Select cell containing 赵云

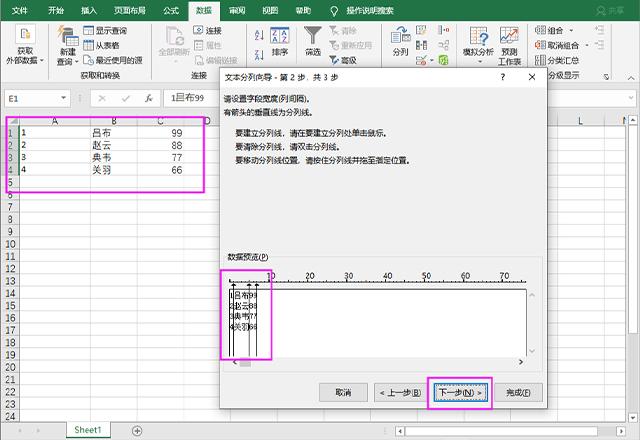pyautogui.click(x=113, y=145)
